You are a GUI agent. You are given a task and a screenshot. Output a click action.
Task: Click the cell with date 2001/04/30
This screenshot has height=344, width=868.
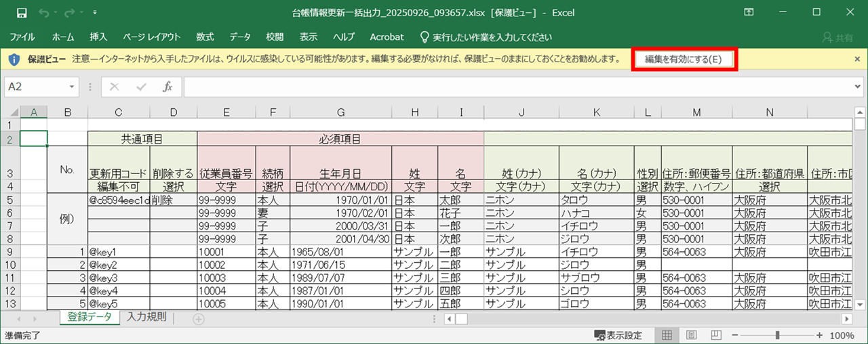[341, 238]
